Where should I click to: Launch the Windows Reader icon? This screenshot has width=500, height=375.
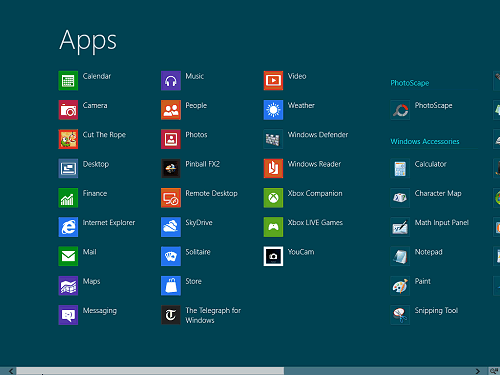(x=273, y=168)
